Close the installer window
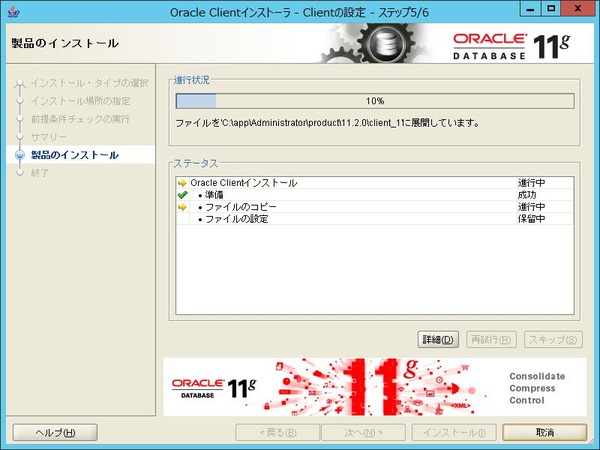 [578, 9]
